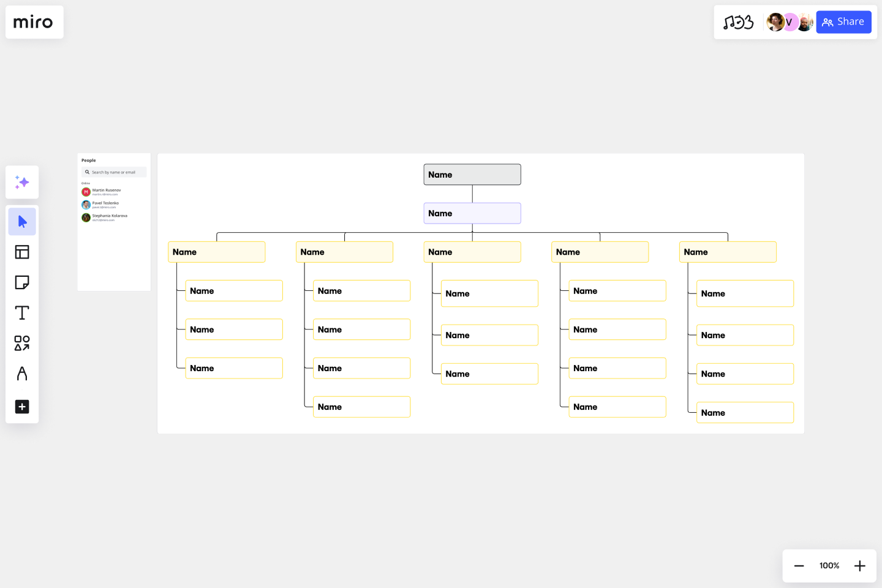
Task: Open the Share dialog
Action: coord(843,22)
